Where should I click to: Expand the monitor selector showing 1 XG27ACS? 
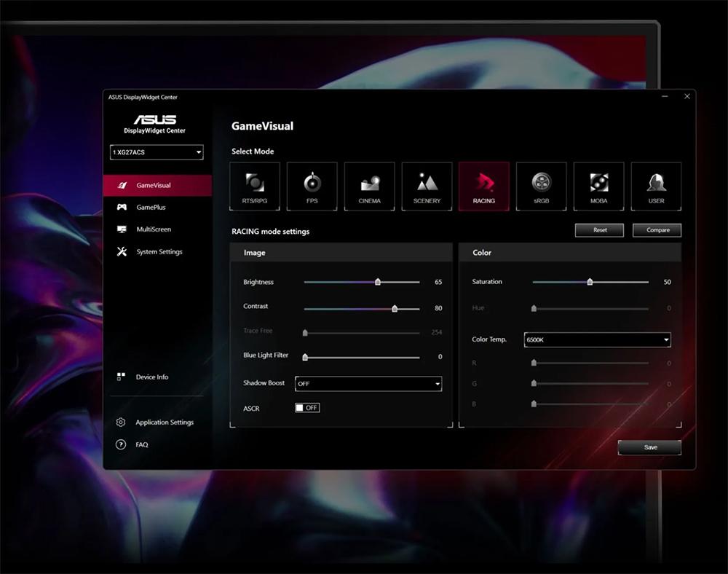[156, 152]
